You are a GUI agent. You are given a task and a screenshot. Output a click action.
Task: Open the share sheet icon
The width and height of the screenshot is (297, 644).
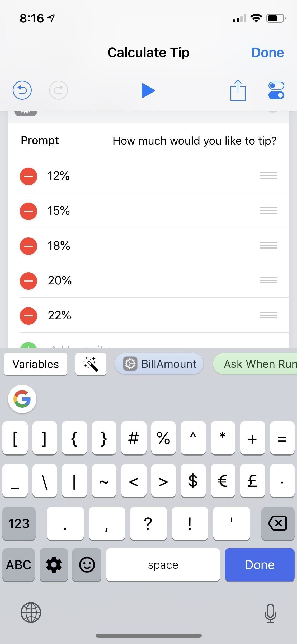238,90
